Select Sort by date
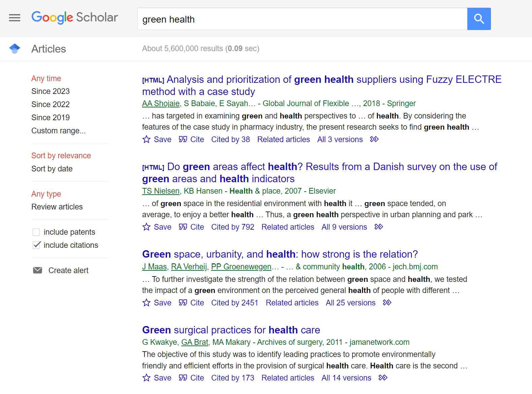532x394 pixels. point(52,169)
